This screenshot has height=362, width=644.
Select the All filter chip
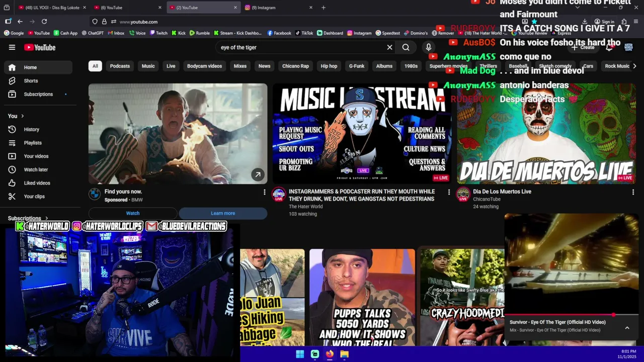(95, 66)
